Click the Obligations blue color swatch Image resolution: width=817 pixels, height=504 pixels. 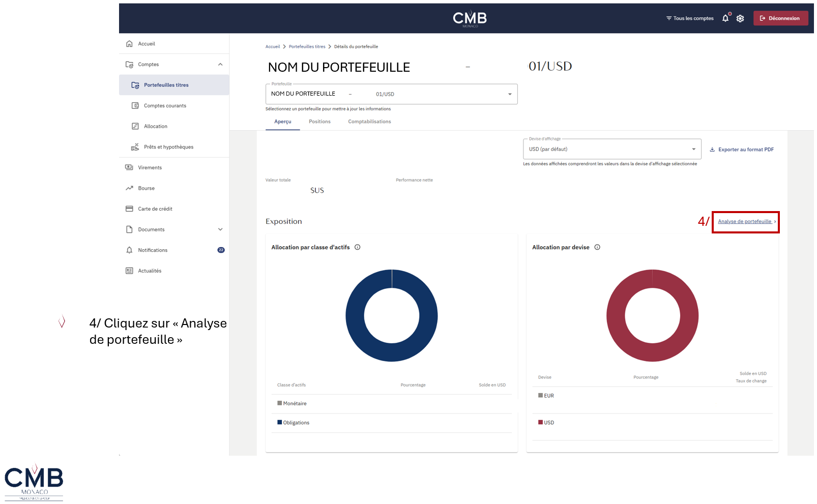[280, 422]
